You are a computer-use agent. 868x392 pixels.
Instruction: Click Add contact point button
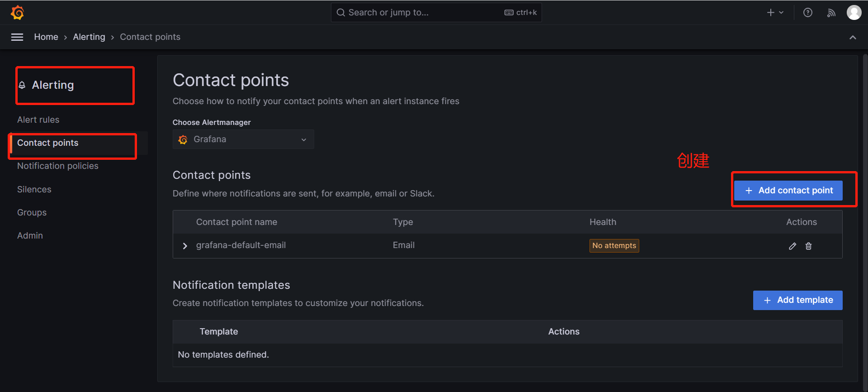[788, 191]
